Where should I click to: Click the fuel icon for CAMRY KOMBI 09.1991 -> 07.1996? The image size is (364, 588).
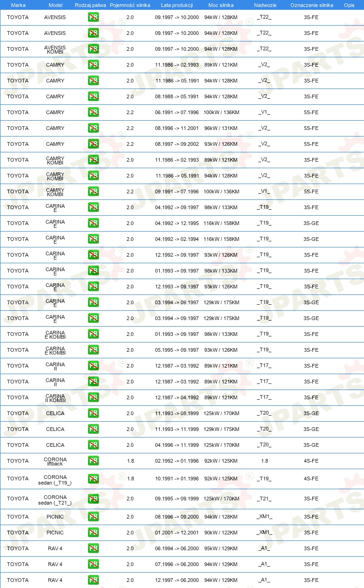coord(93,191)
